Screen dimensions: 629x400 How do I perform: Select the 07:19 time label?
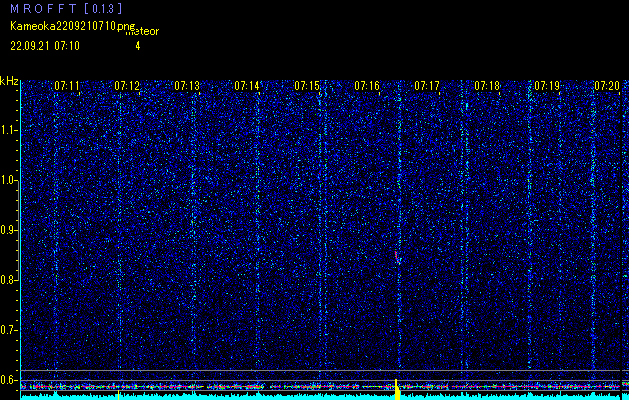click(547, 86)
